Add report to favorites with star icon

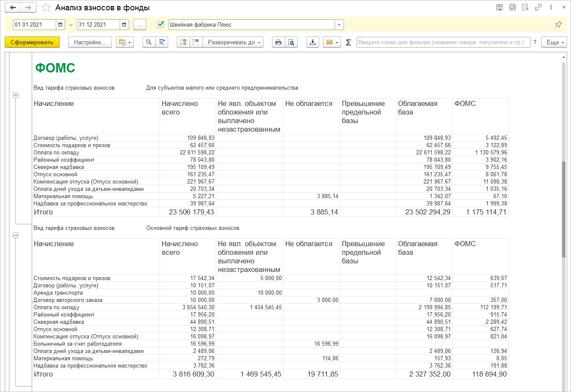point(46,8)
